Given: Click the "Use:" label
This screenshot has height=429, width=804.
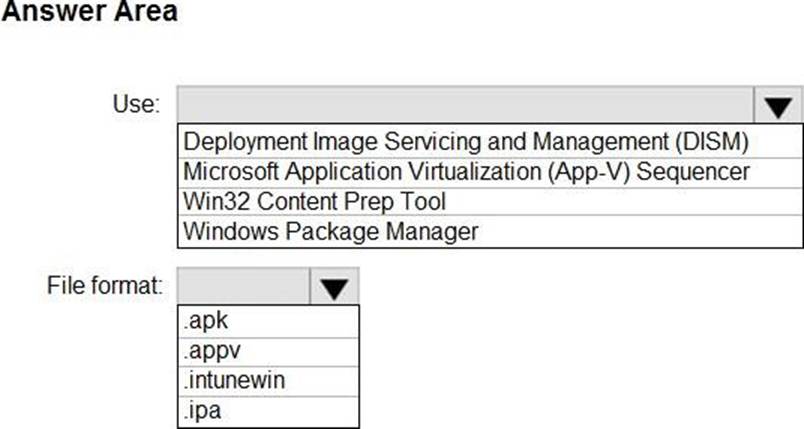Looking at the screenshot, I should tap(138, 104).
